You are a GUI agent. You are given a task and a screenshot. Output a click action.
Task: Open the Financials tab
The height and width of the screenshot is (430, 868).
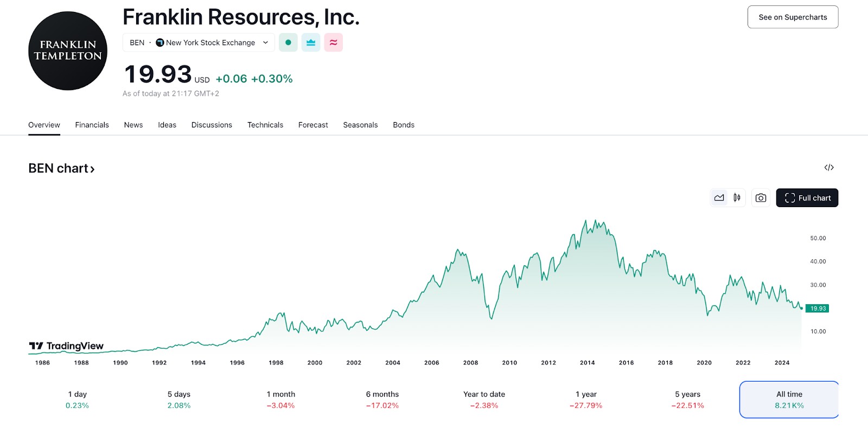click(x=92, y=125)
